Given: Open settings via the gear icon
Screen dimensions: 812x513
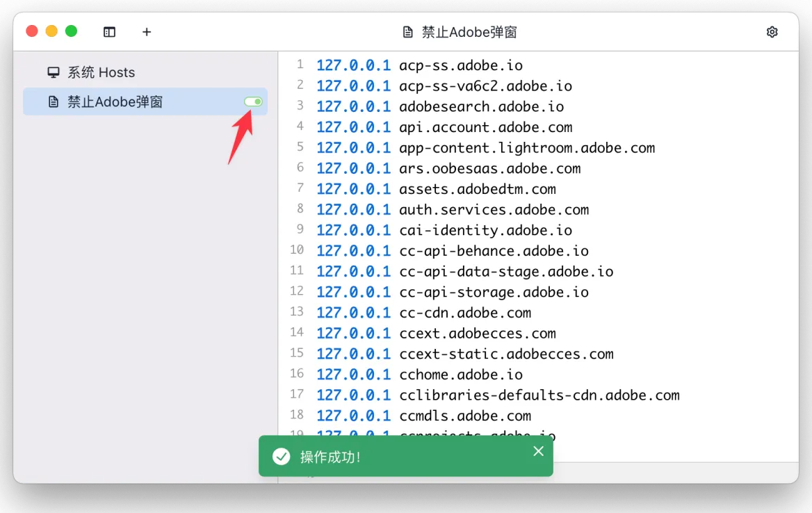Looking at the screenshot, I should (x=772, y=32).
